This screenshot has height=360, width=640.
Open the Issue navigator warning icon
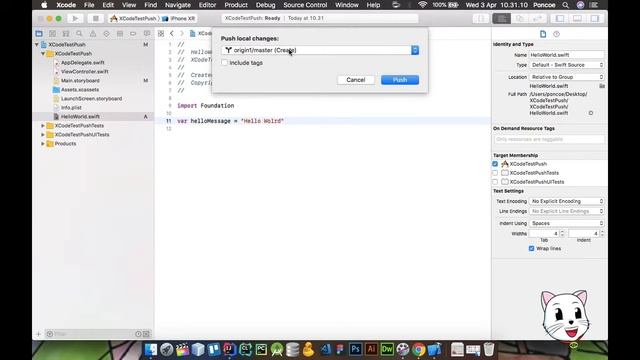pyautogui.click(x=93, y=33)
